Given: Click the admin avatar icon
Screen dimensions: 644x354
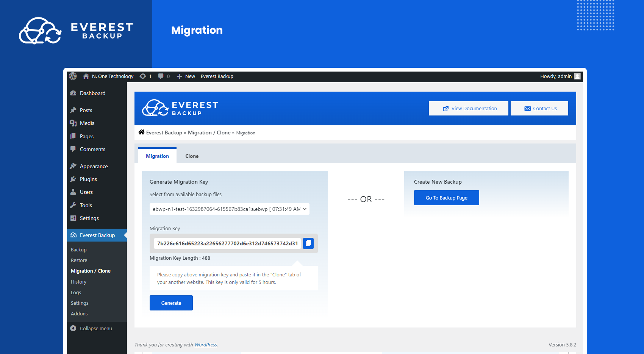Looking at the screenshot, I should point(577,76).
